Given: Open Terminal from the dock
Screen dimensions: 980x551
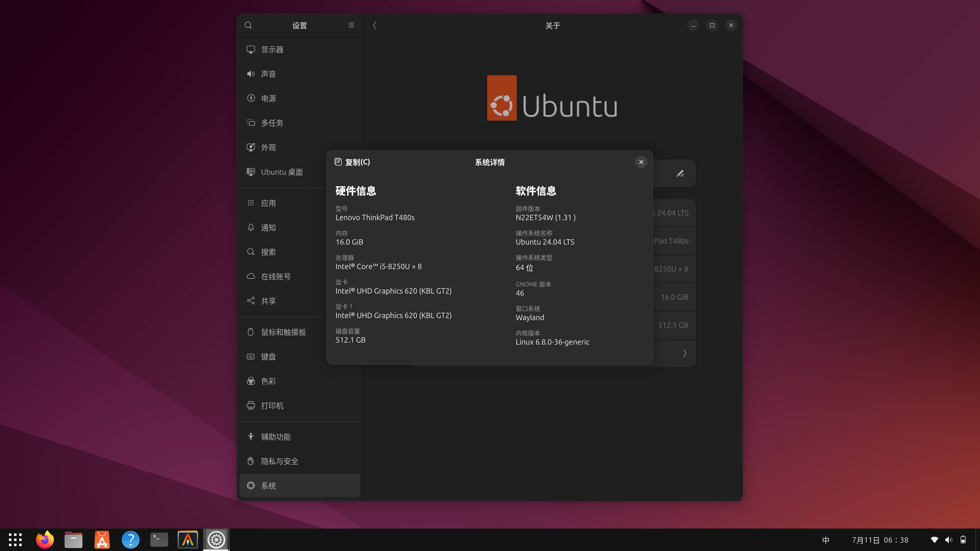Looking at the screenshot, I should (159, 540).
